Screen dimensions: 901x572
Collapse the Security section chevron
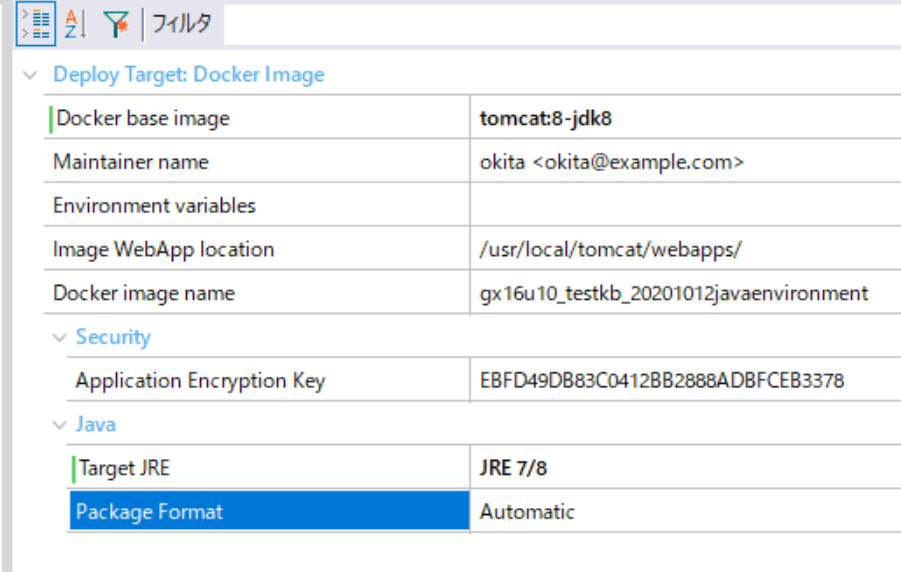click(x=60, y=337)
